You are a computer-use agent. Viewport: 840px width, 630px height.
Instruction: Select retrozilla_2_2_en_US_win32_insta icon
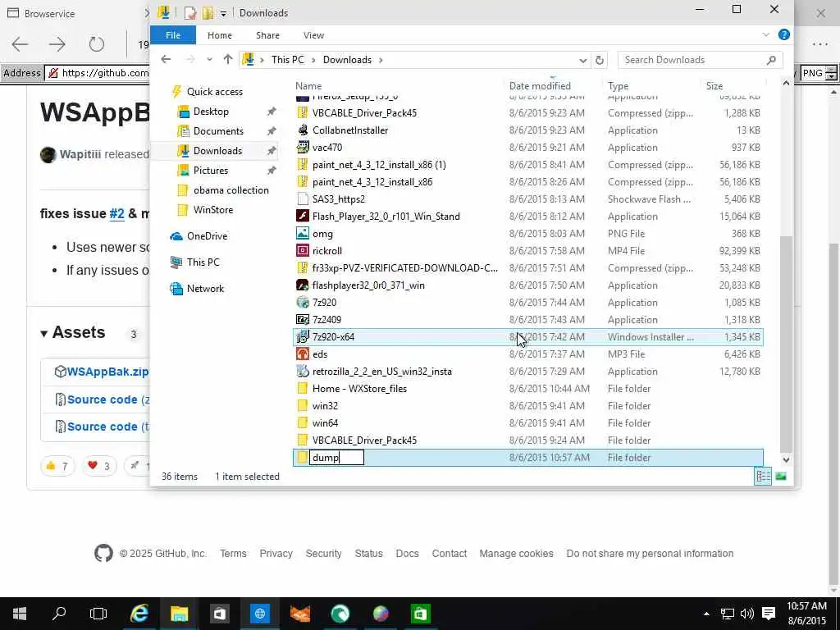click(x=303, y=372)
